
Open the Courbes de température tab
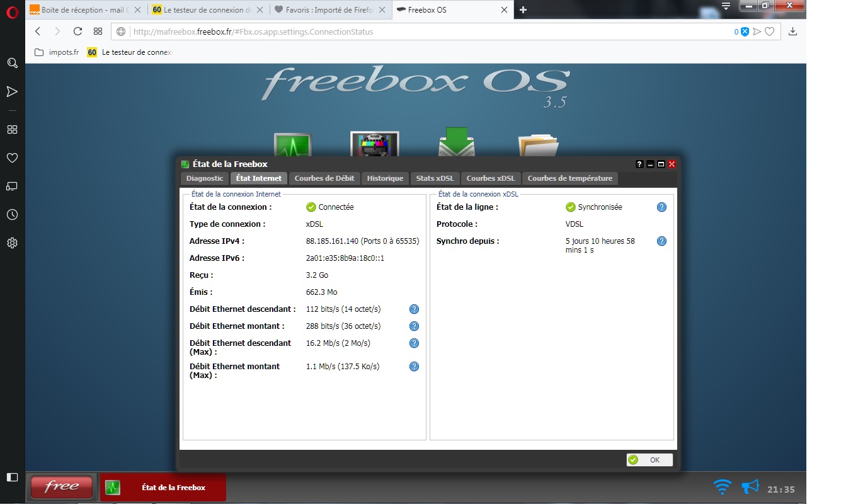[x=570, y=178]
